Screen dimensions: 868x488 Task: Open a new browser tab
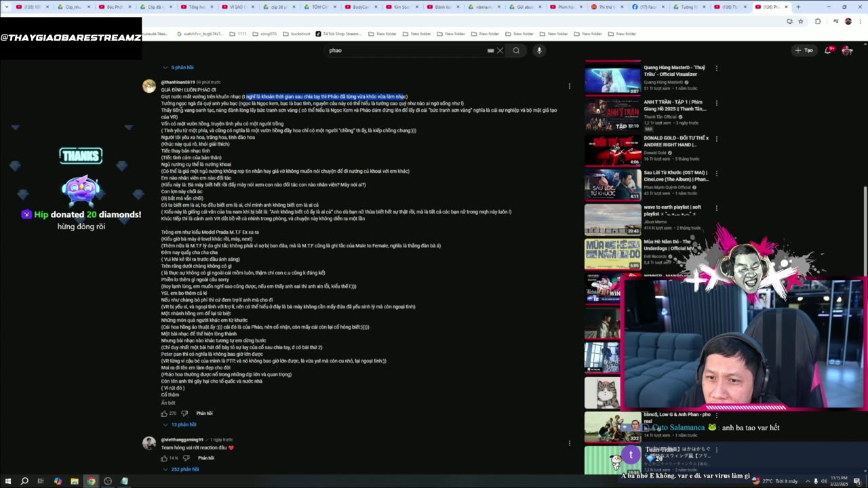798,7
